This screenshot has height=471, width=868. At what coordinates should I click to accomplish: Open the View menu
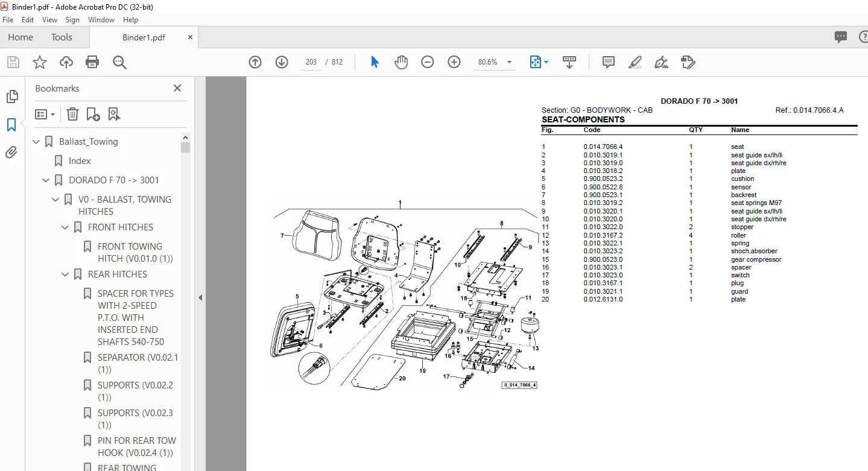tap(50, 20)
